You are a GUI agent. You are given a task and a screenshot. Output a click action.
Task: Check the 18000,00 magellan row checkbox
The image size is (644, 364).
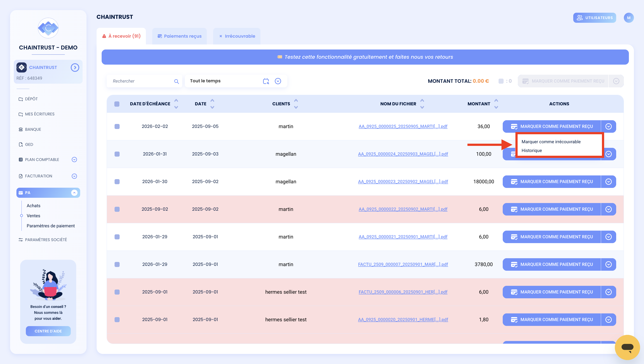[x=117, y=182]
